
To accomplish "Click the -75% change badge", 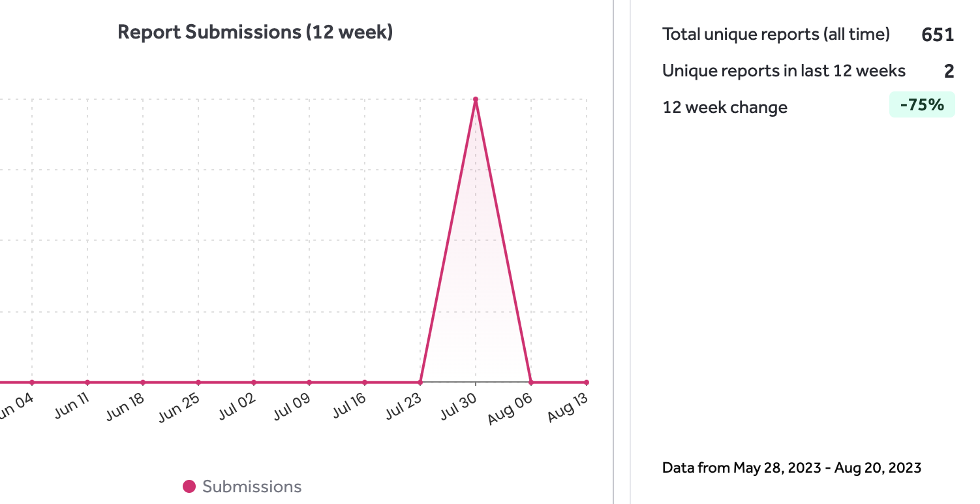I will 922,104.
